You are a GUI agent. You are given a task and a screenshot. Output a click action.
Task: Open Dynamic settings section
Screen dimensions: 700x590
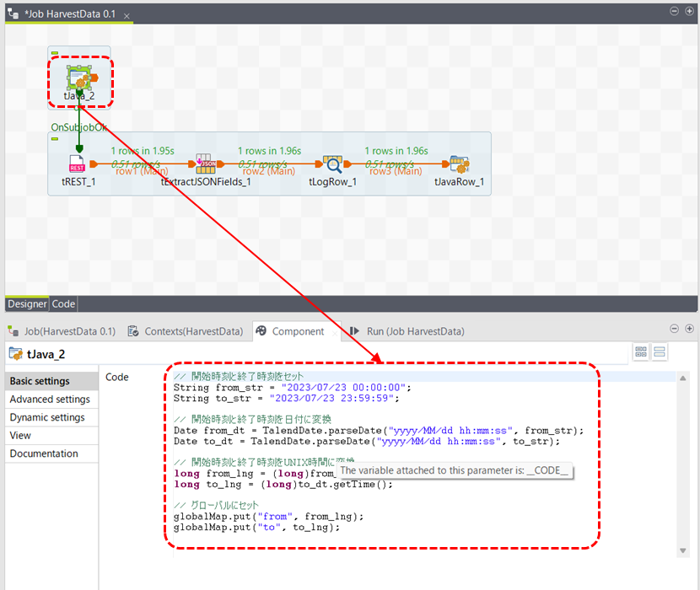[x=51, y=417]
